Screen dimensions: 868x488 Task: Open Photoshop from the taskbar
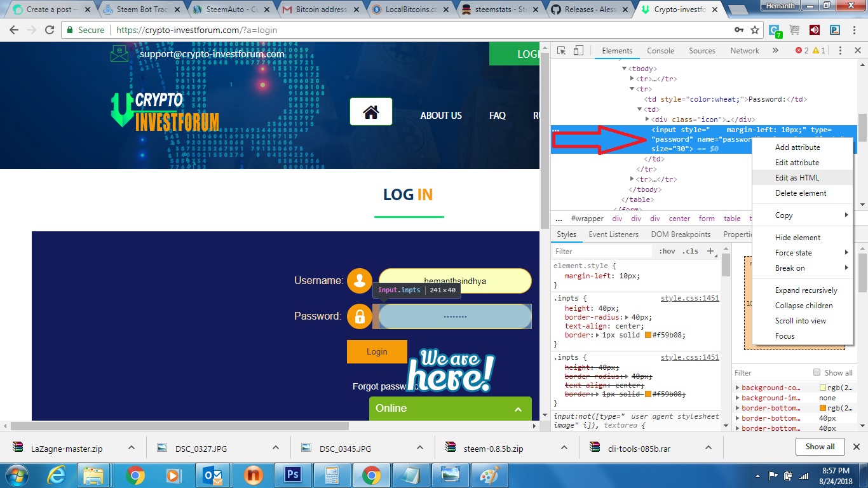(x=293, y=475)
